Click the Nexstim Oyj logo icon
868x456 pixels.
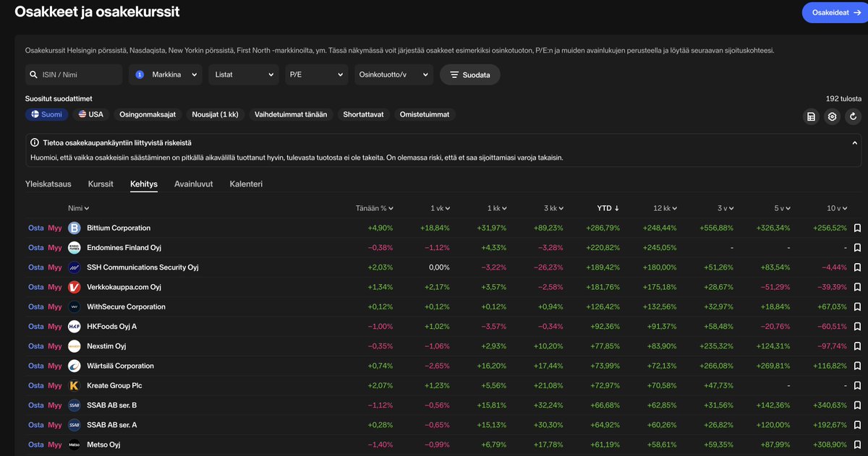click(74, 346)
